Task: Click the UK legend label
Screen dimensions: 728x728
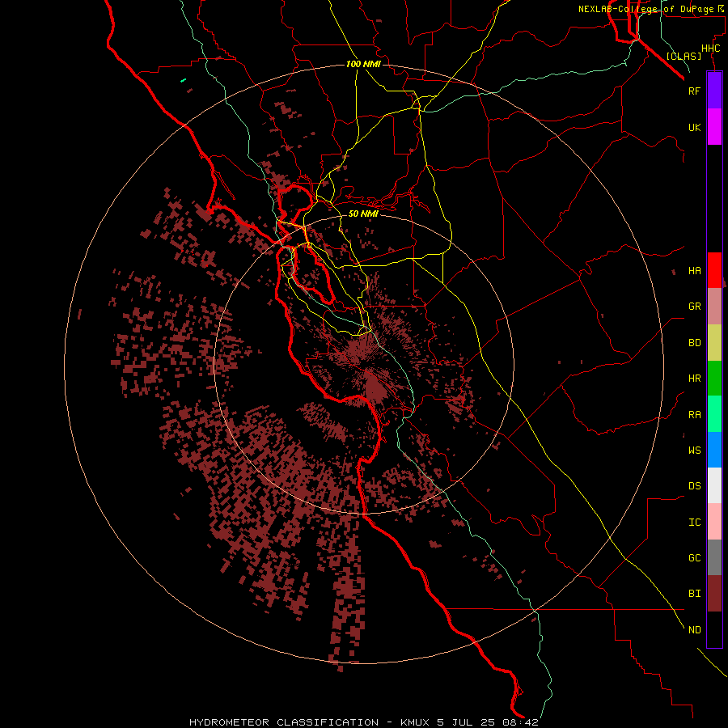Action: click(x=694, y=127)
